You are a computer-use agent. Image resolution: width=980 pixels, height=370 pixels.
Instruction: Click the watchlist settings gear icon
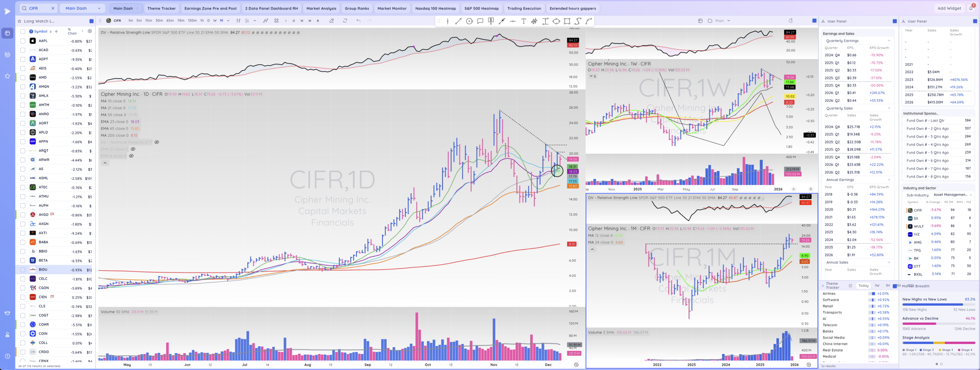pos(90,31)
